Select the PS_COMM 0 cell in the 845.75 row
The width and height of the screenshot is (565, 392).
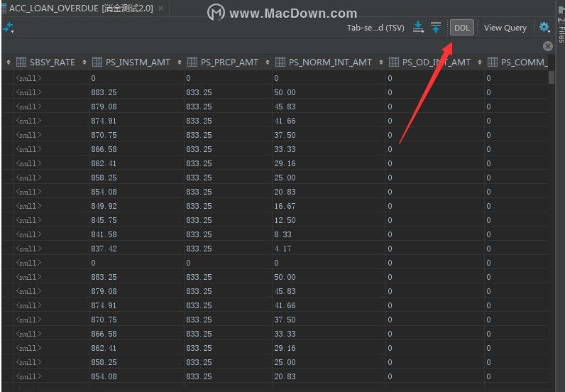[x=516, y=220]
